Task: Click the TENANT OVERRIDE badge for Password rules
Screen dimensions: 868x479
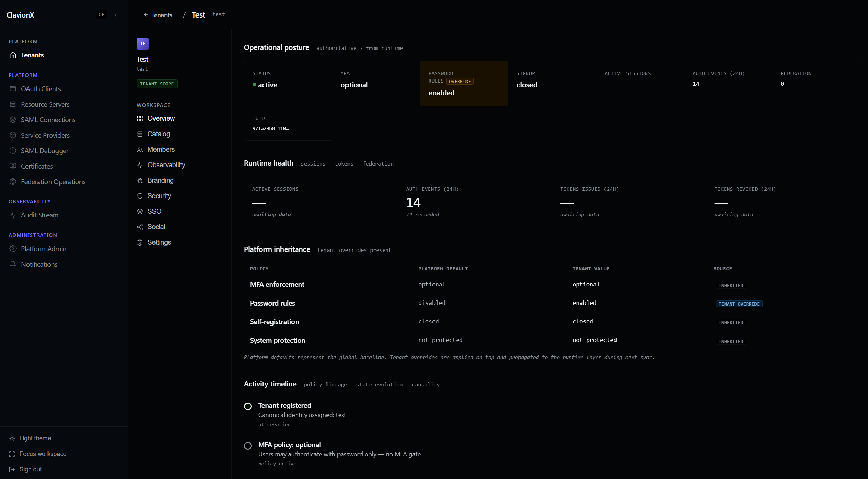Action: 739,304
